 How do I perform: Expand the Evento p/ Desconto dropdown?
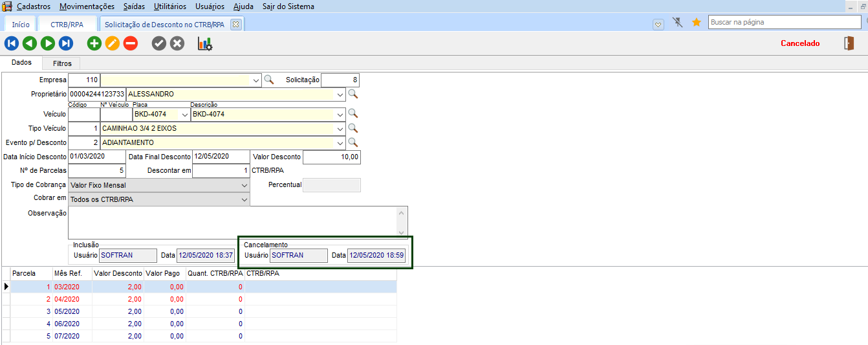pos(340,142)
